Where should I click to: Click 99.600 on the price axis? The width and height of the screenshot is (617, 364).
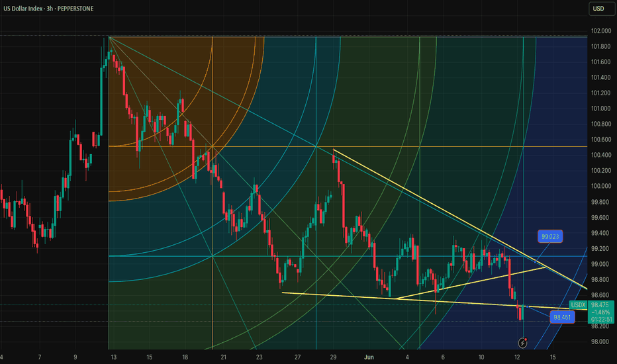pos(601,217)
